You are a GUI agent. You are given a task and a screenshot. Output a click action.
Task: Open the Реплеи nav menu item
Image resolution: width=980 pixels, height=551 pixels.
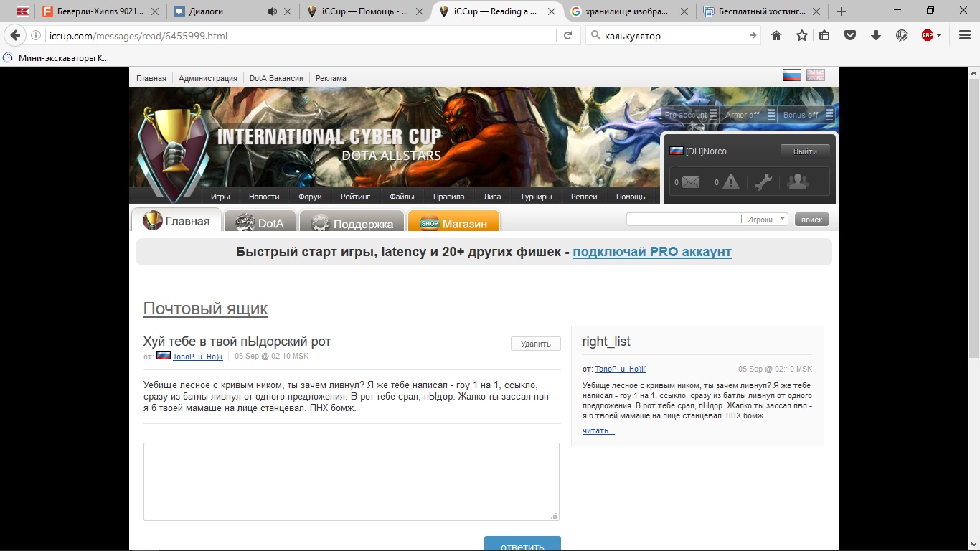click(x=584, y=197)
